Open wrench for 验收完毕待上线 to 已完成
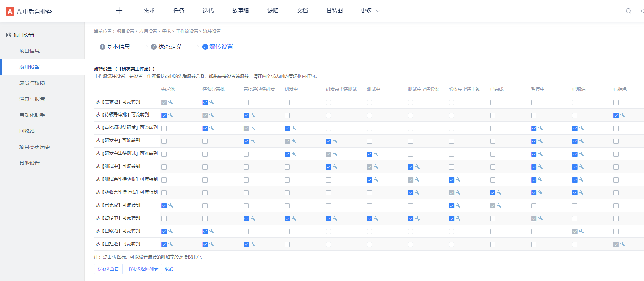The image size is (644, 281). (499, 192)
